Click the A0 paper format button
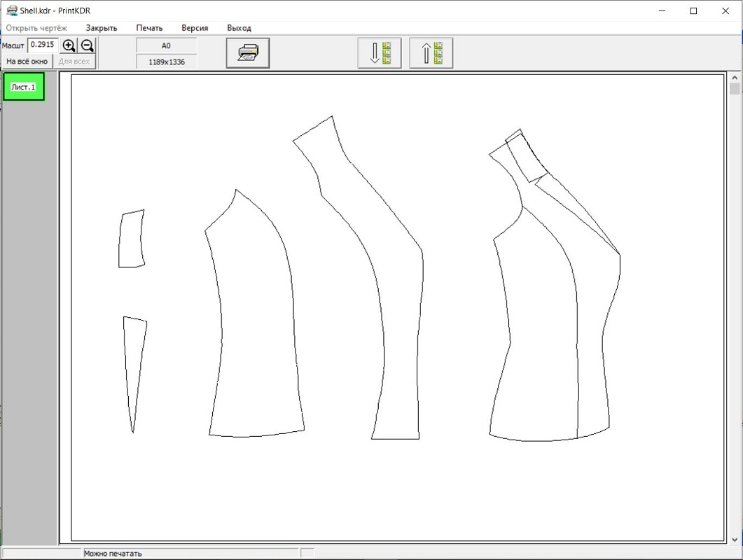Image resolution: width=743 pixels, height=560 pixels. 166,45
